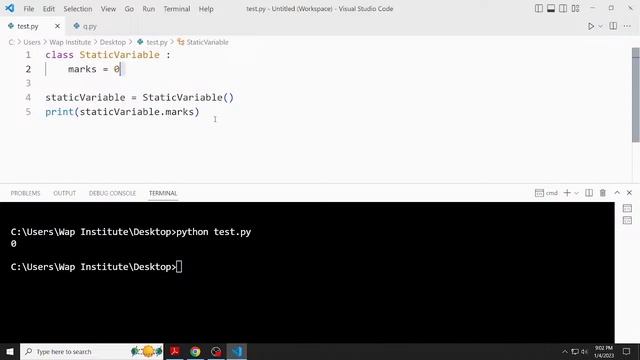Open the Terminal menu
The width and height of the screenshot is (640, 360).
[x=177, y=9]
